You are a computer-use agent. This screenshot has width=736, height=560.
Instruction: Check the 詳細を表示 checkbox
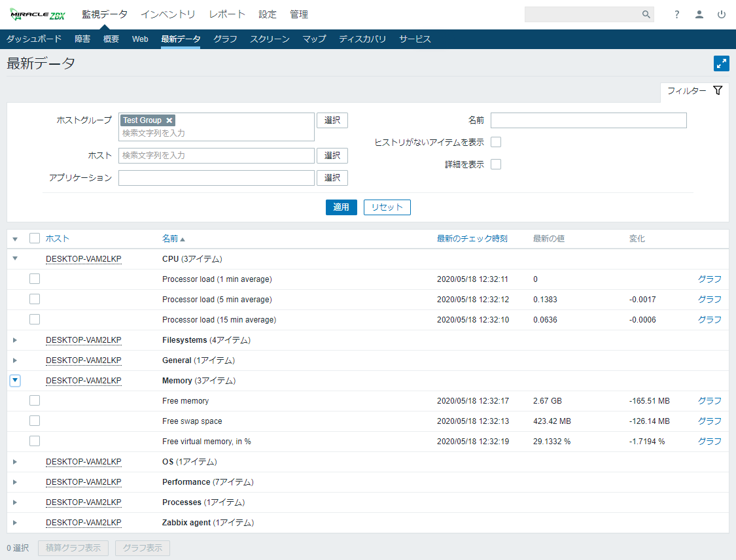(496, 165)
